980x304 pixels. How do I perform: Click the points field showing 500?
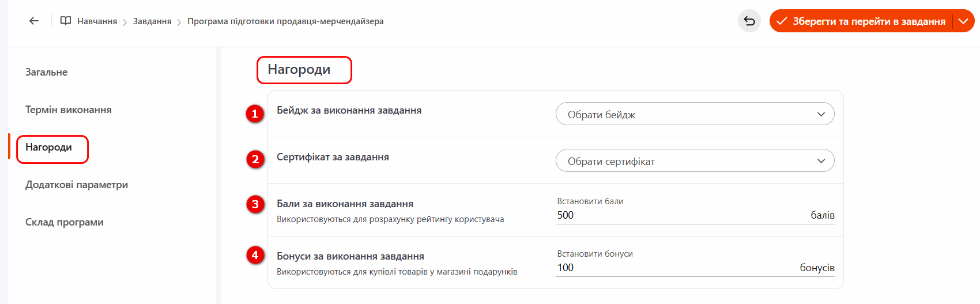click(x=680, y=215)
